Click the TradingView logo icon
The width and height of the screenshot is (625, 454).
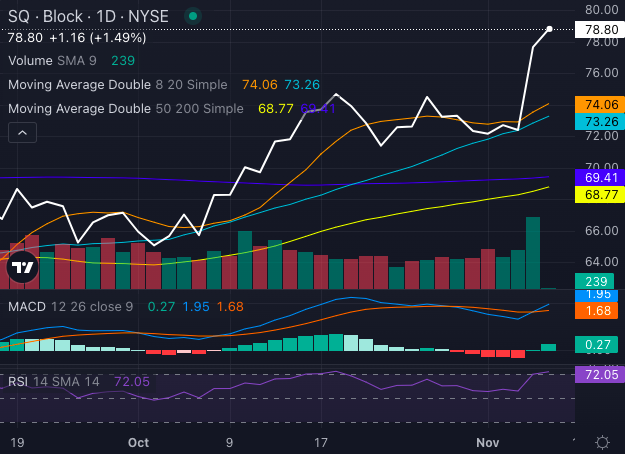[x=22, y=267]
